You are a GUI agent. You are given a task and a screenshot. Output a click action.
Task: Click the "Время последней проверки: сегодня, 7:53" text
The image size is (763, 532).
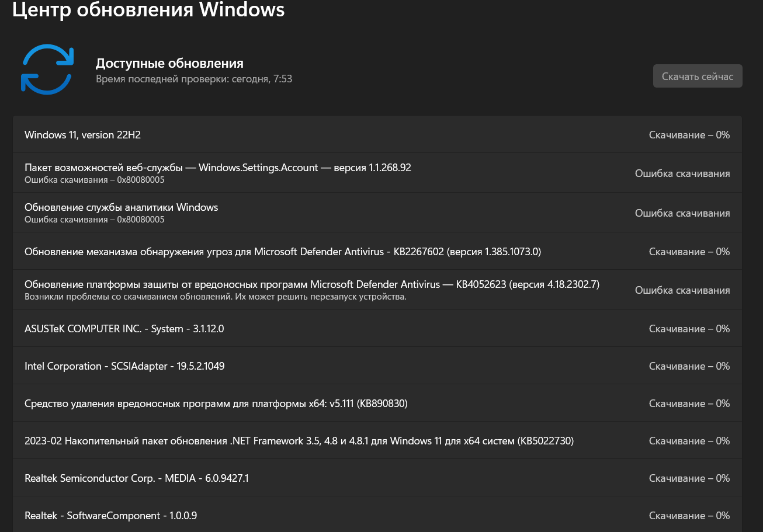coord(194,79)
